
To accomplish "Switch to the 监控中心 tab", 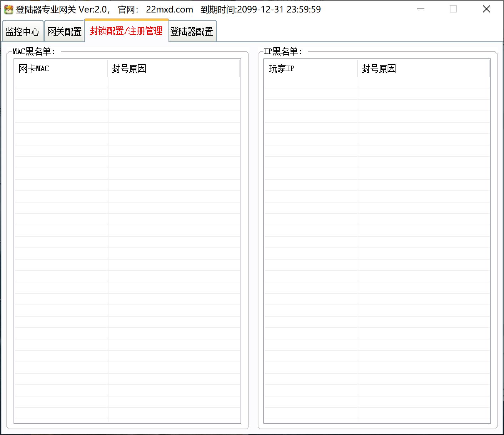I will [22, 31].
